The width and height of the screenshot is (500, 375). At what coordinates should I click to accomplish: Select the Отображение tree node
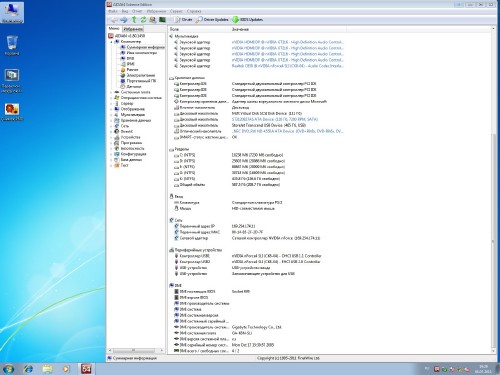[x=130, y=109]
